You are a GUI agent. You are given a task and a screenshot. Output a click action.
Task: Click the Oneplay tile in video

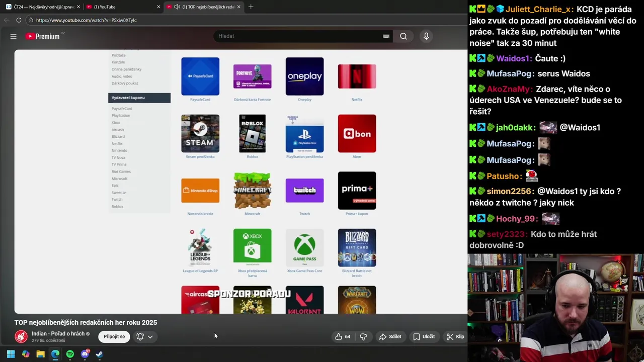coord(305,76)
